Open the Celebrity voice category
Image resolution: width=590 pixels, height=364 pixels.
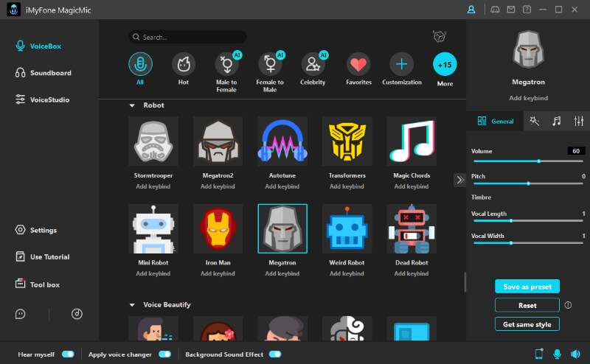313,64
